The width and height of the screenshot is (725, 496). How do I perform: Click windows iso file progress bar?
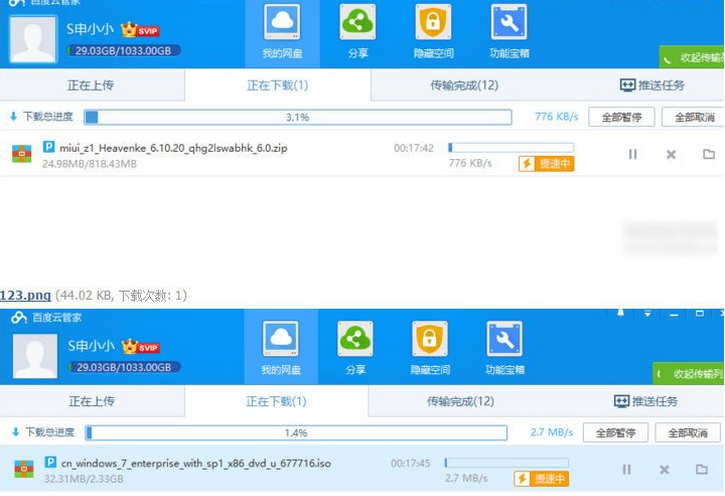tap(507, 463)
